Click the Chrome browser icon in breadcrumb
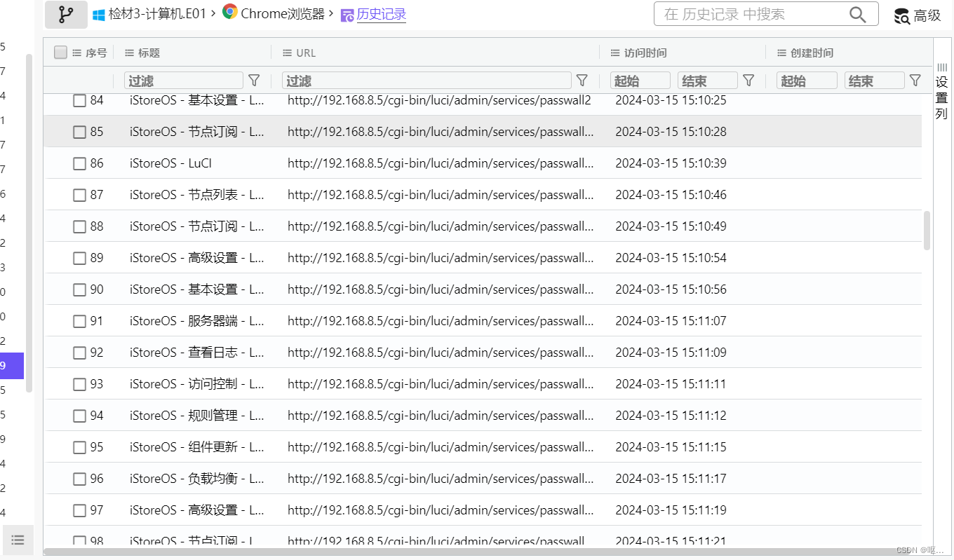This screenshot has width=954, height=560. tap(229, 11)
